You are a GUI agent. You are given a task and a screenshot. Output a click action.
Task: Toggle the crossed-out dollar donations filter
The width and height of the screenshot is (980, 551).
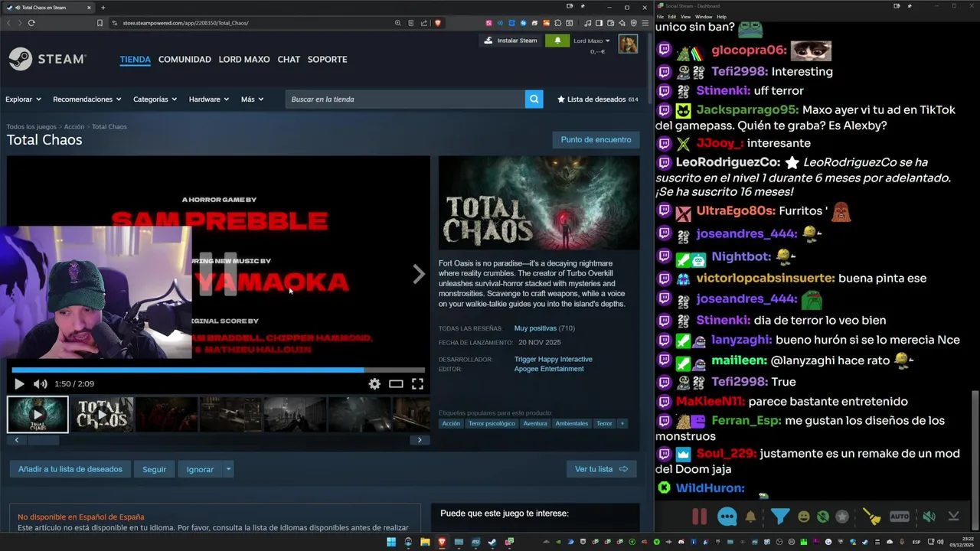[x=823, y=517]
